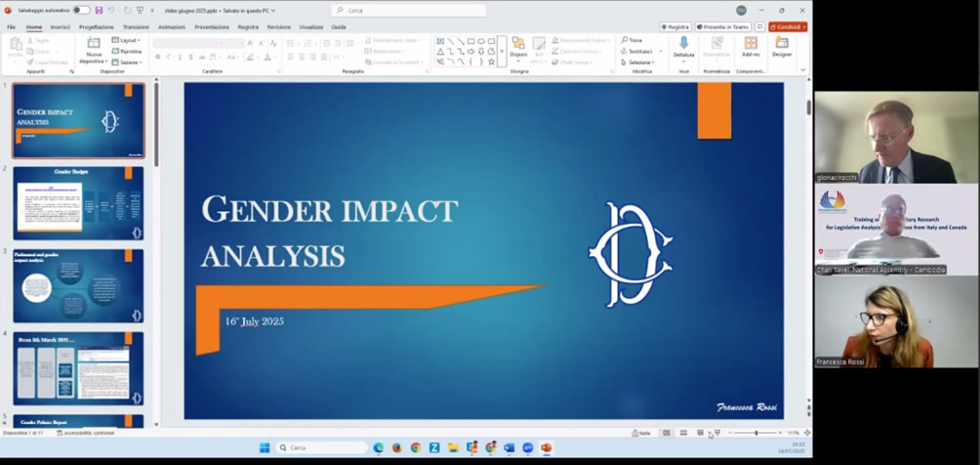Viewport: 980px width, 465px height.
Task: Select the triangle shape in gallery
Action: coord(440,52)
